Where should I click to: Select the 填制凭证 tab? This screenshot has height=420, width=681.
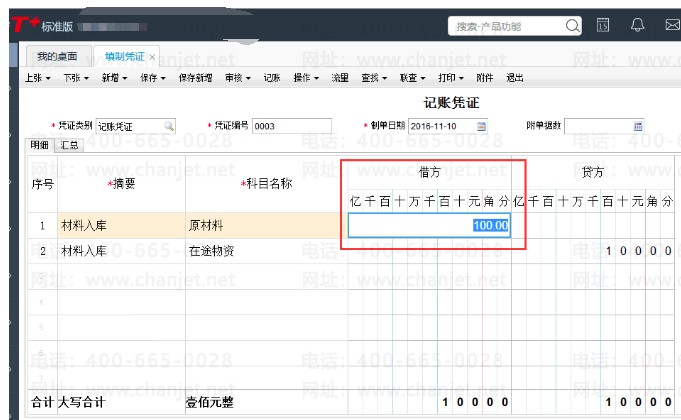pyautogui.click(x=125, y=56)
